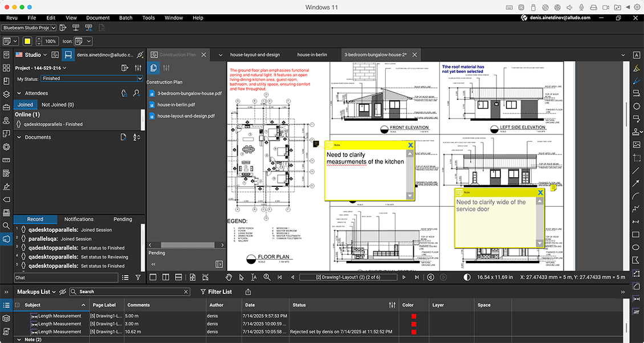Viewport: 644px width, 343px height.
Task: Select the Pan tool in the bottom toolbar
Action: point(229,277)
